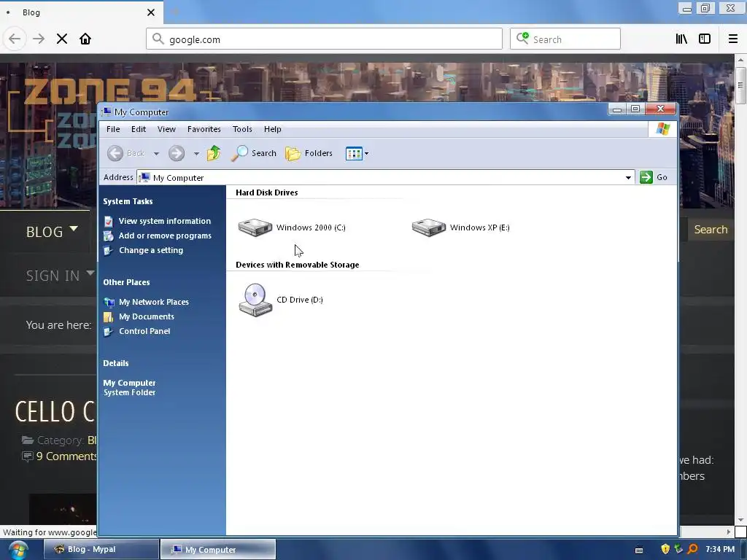Click My Computer taskbar button
The image size is (747, 560).
pyautogui.click(x=217, y=549)
